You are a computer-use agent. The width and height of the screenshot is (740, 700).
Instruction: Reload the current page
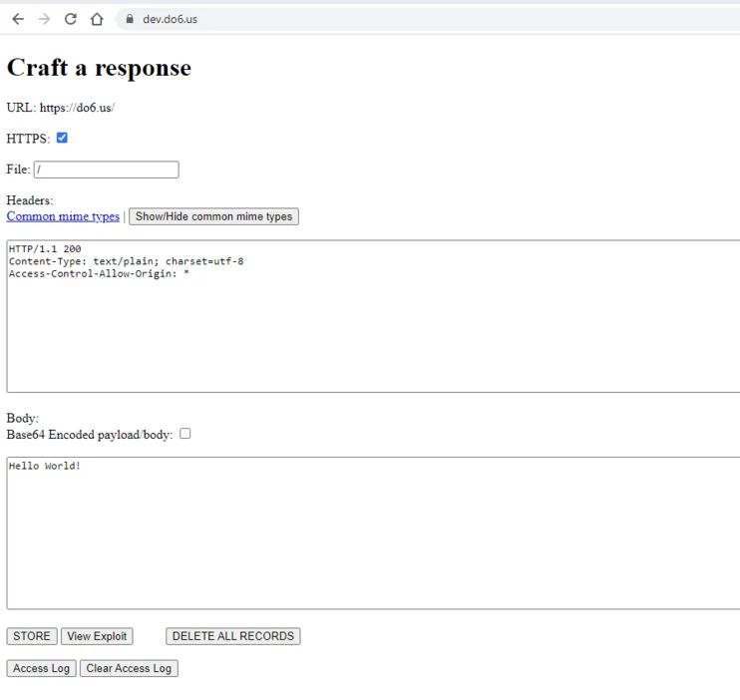point(70,19)
